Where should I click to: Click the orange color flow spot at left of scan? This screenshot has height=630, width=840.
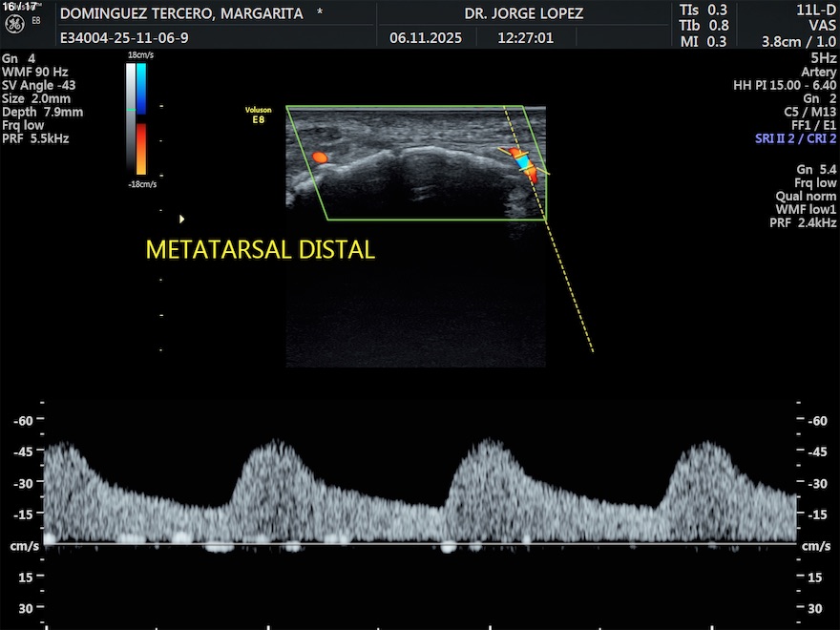pyautogui.click(x=320, y=156)
